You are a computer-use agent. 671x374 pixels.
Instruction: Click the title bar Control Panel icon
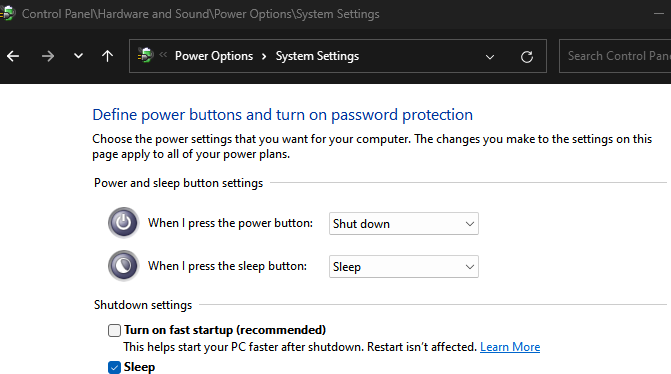click(8, 13)
